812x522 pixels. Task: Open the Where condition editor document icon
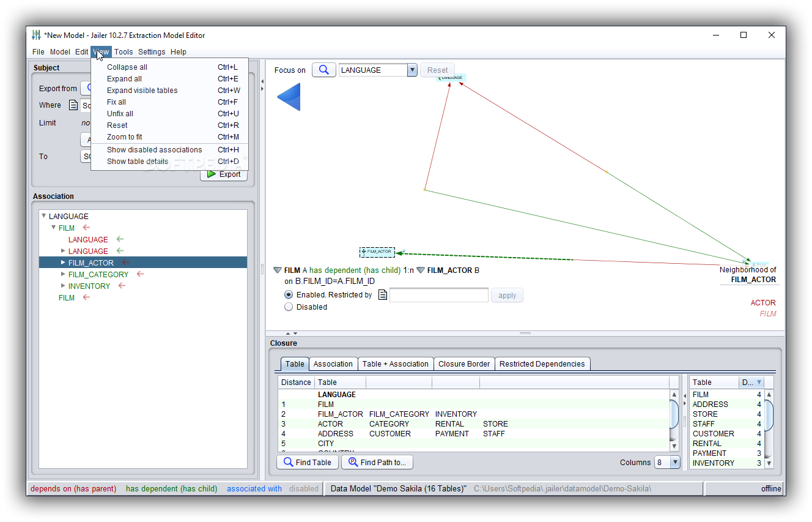pyautogui.click(x=73, y=105)
